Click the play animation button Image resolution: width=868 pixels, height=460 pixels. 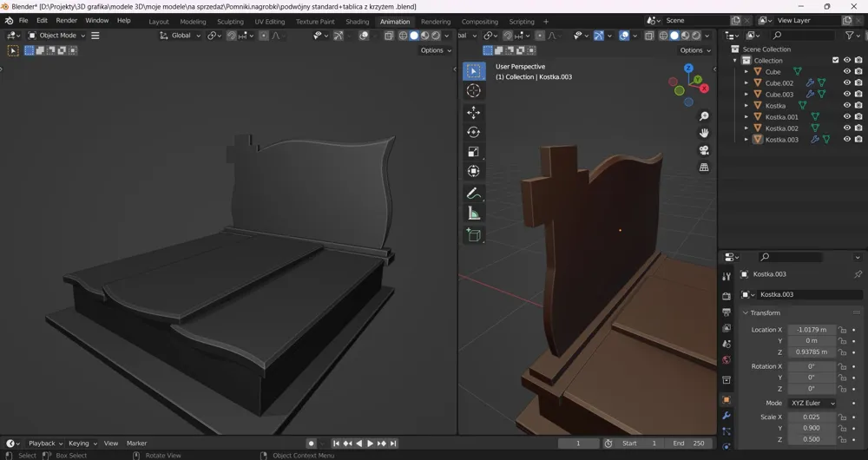(371, 444)
